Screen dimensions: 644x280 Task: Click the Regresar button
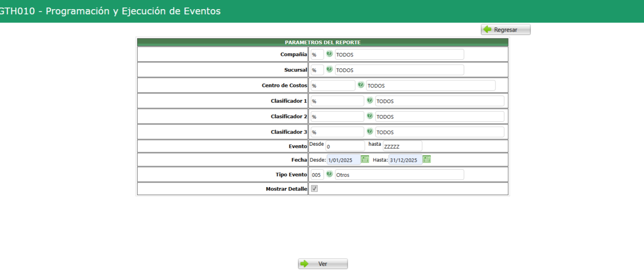[x=505, y=30]
